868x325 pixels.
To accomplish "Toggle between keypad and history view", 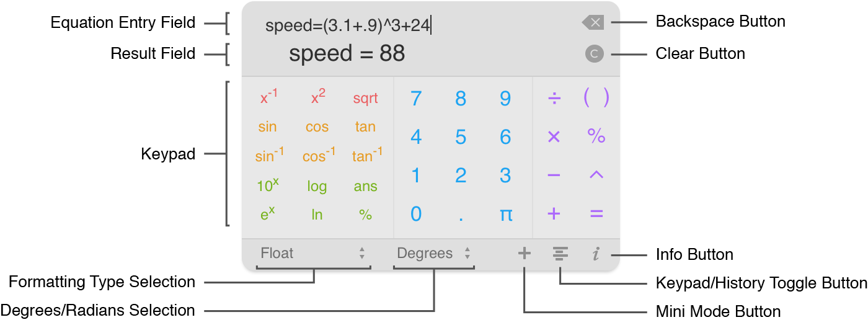I will point(560,253).
